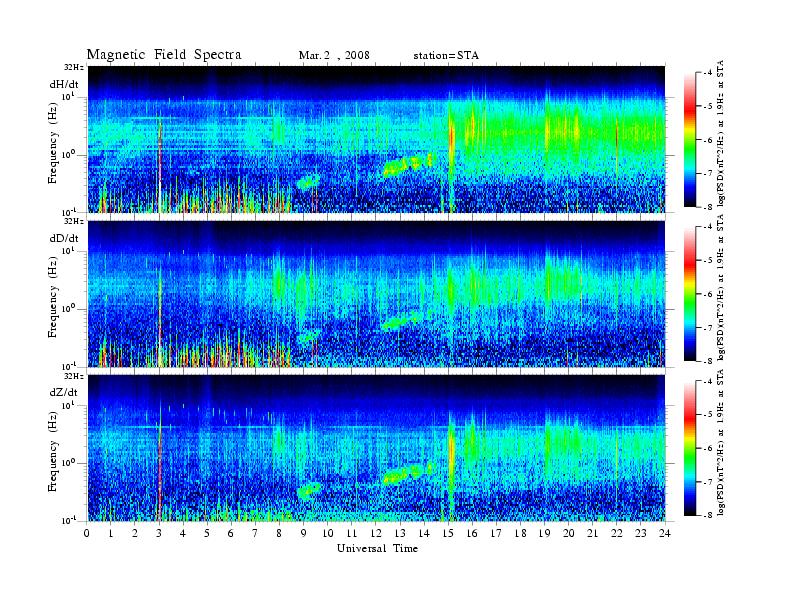Click the "Mar. 2 , 2008" date text
The image size is (792, 612).
tap(334, 56)
